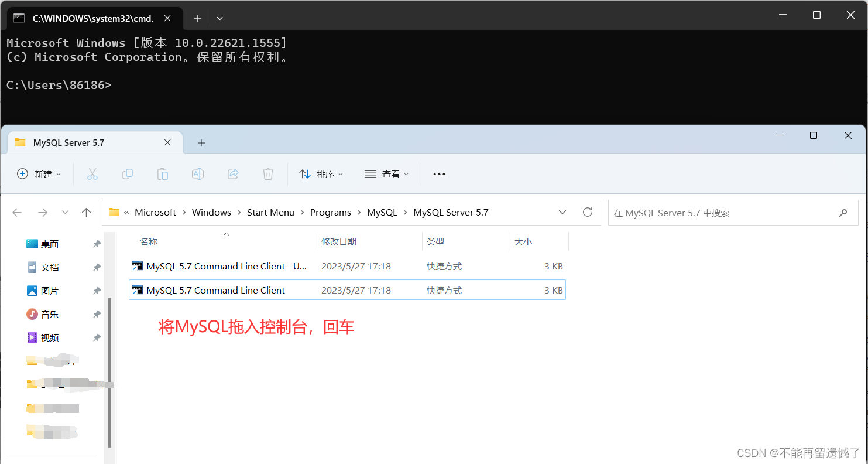
Task: Click the C:\Users\86186> prompt in terminal
Action: pos(59,85)
